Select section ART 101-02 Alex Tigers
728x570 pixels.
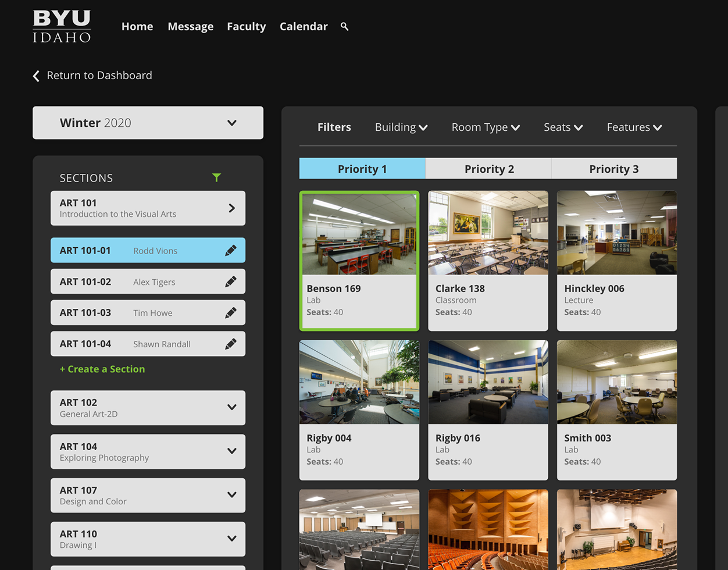click(148, 282)
